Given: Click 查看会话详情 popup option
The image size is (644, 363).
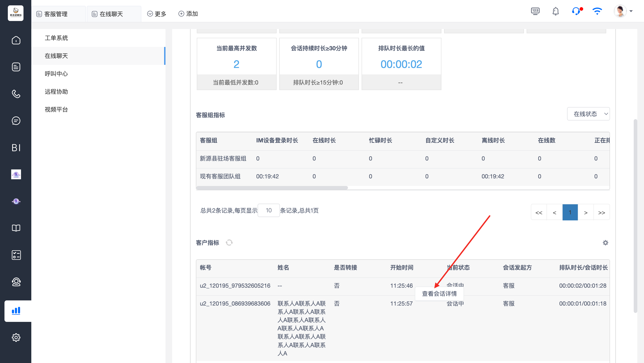Looking at the screenshot, I should tap(439, 293).
